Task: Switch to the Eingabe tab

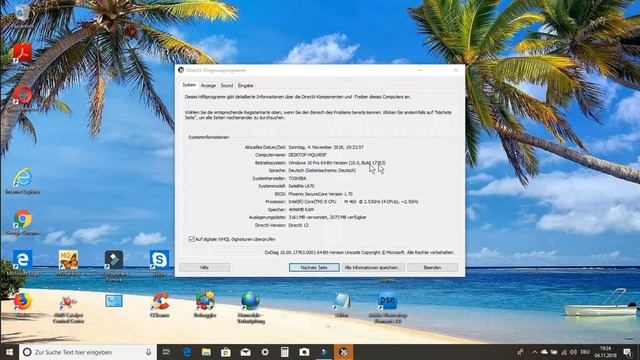Action: (246, 86)
